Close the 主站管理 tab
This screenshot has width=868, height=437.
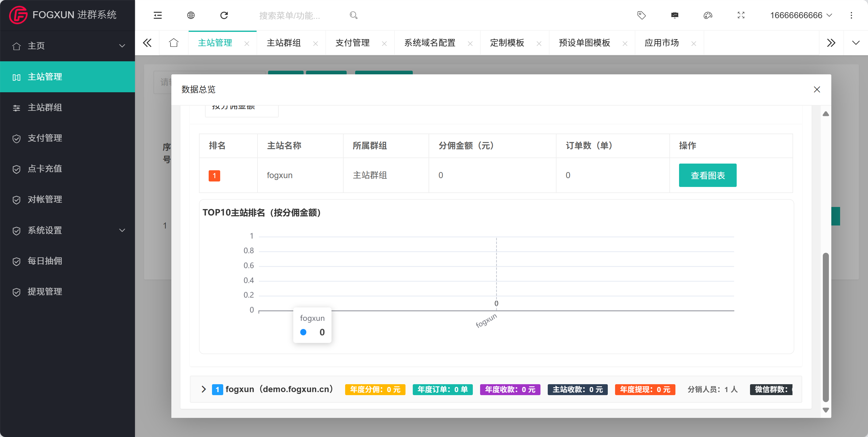pyautogui.click(x=247, y=43)
